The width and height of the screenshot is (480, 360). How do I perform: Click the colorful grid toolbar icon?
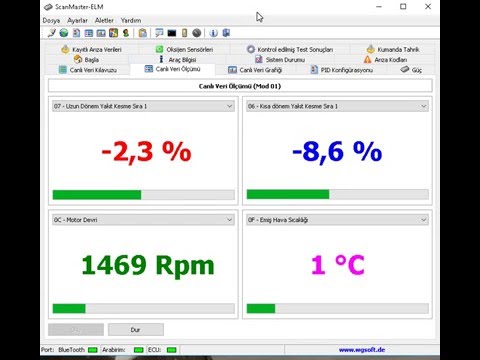point(113,33)
